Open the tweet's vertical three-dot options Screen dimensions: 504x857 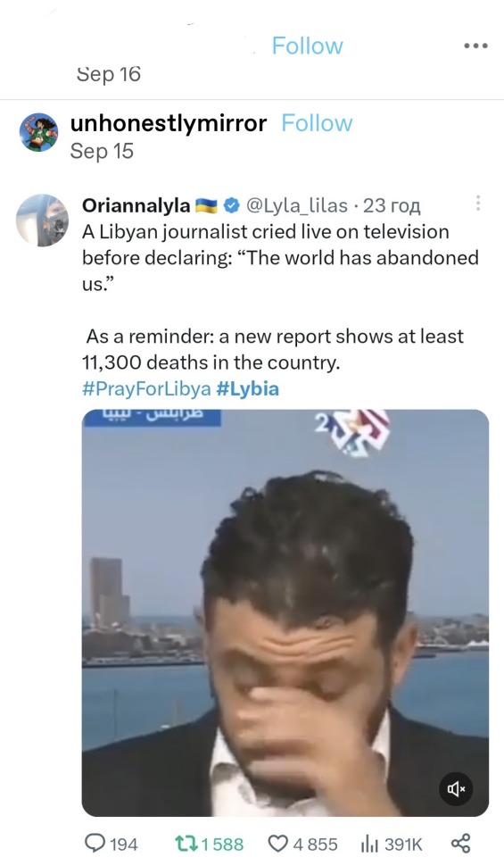click(x=478, y=204)
